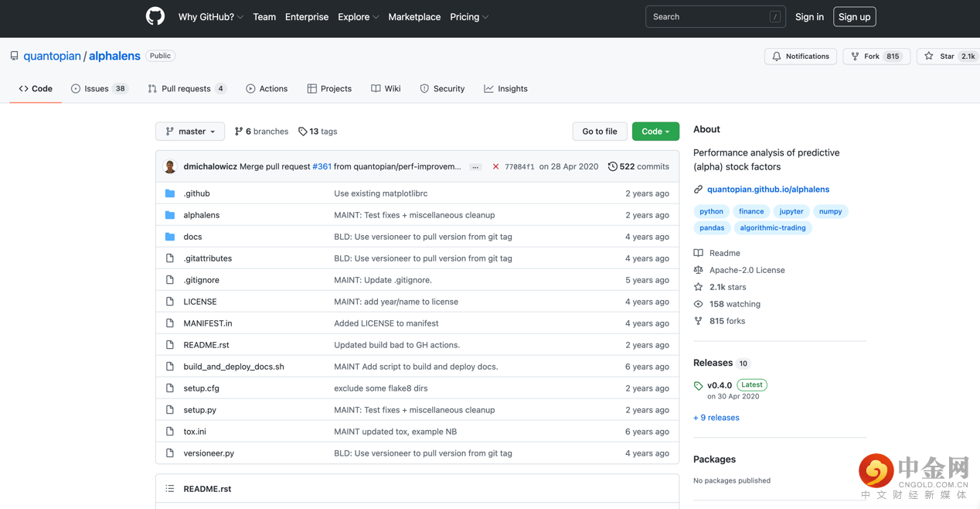The height and width of the screenshot is (509, 980).
Task: Click the eye icon beside 158 watching
Action: tap(698, 304)
